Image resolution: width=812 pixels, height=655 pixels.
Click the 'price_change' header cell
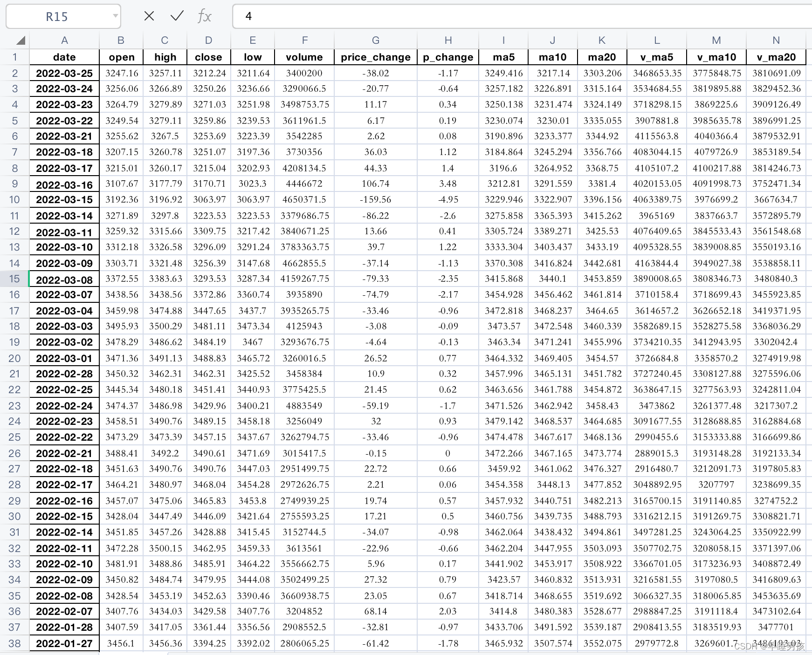click(376, 57)
